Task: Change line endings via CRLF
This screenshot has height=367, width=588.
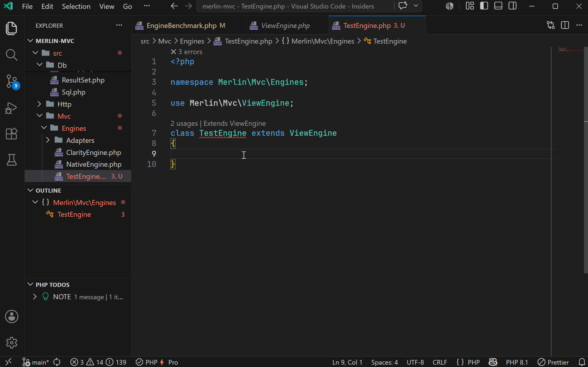Action: (x=440, y=362)
